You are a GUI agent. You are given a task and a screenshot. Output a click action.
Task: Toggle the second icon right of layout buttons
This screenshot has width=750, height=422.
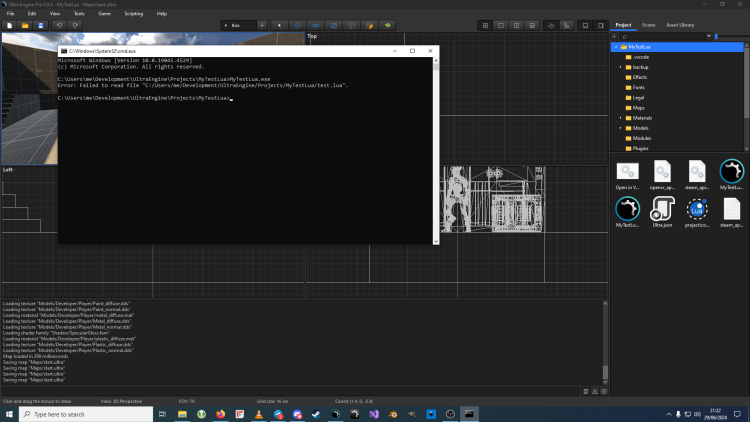point(567,25)
